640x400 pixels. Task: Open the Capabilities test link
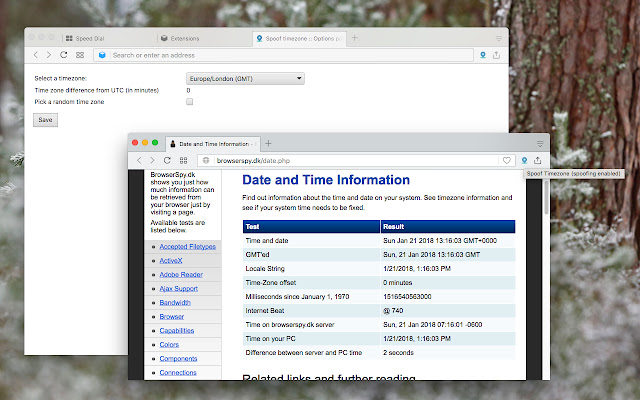click(176, 330)
